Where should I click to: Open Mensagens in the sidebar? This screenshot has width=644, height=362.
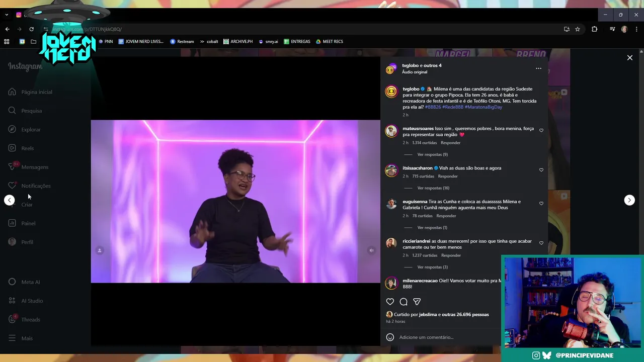(28, 167)
